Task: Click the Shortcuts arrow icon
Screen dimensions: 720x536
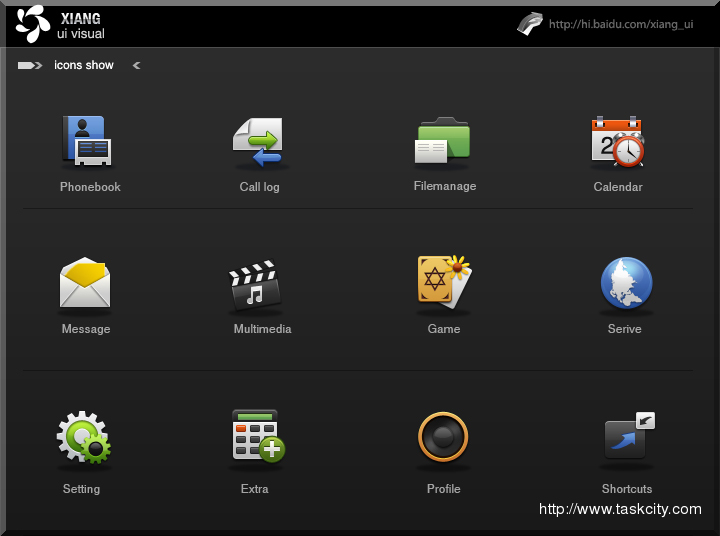Action: (628, 437)
